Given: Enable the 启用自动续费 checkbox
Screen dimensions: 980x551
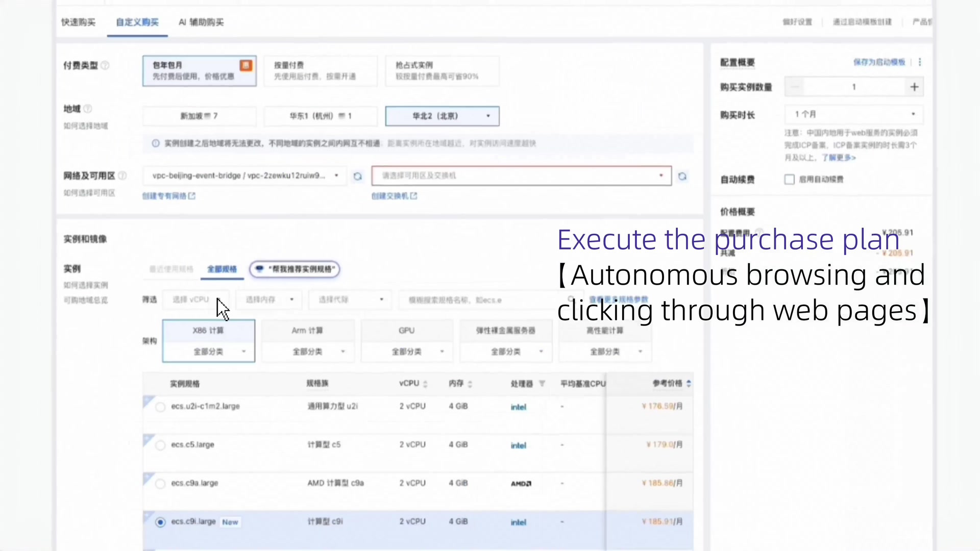Looking at the screenshot, I should pos(789,180).
